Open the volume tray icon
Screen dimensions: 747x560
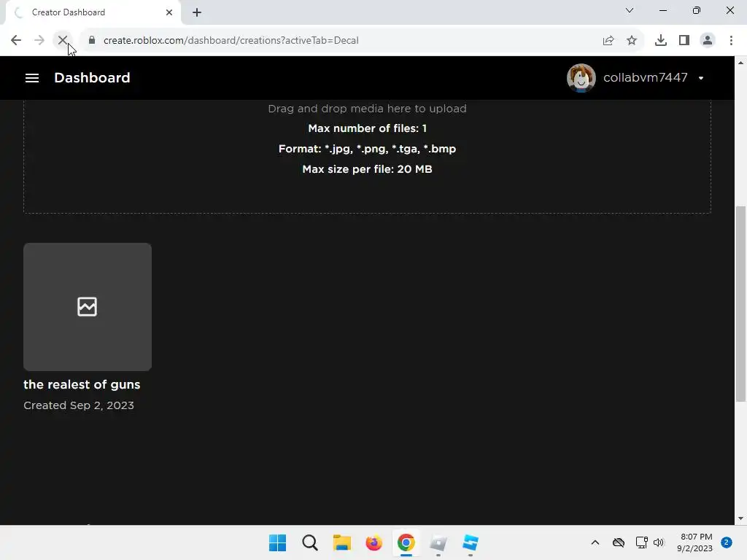[x=659, y=542]
